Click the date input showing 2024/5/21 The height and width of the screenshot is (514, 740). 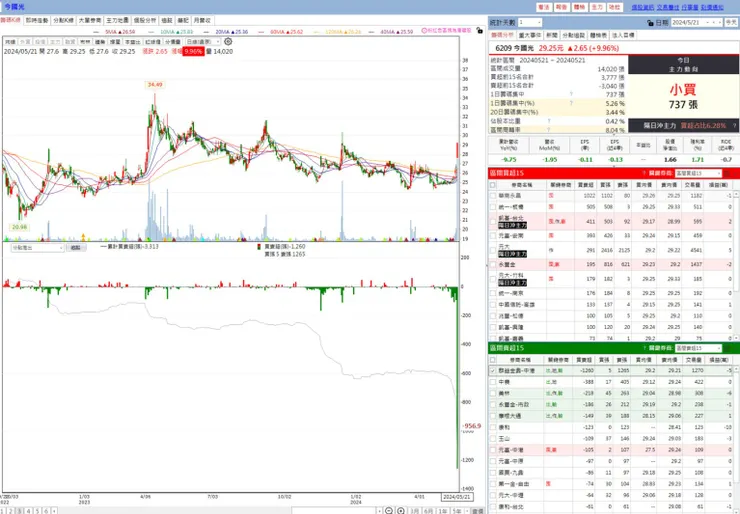point(696,22)
